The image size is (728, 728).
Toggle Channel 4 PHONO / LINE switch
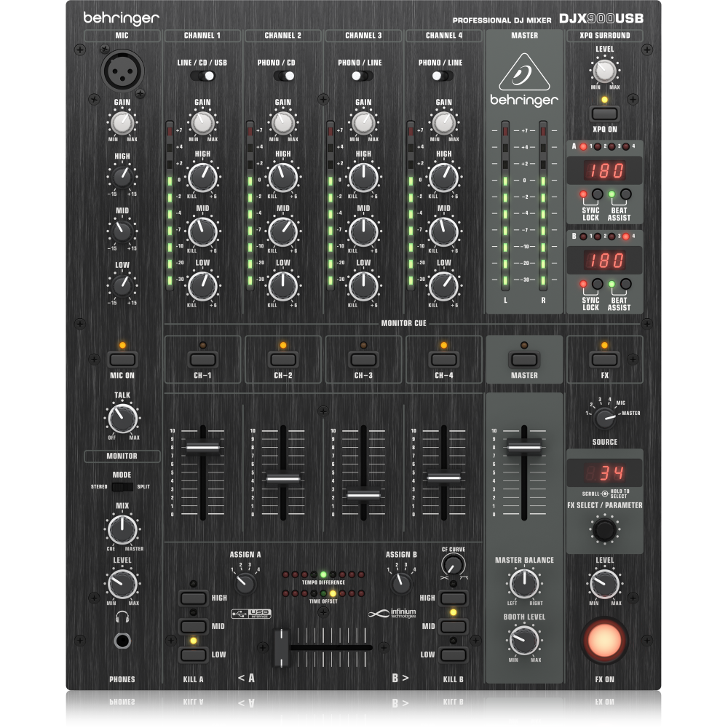(x=443, y=76)
